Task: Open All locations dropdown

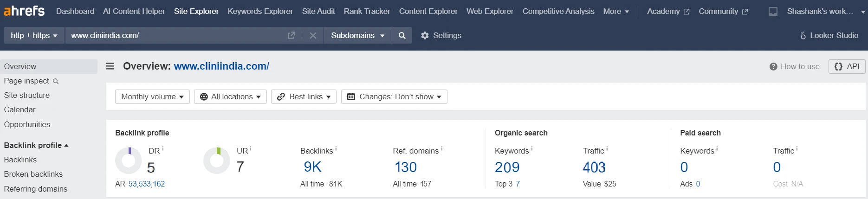Action: pyautogui.click(x=230, y=96)
